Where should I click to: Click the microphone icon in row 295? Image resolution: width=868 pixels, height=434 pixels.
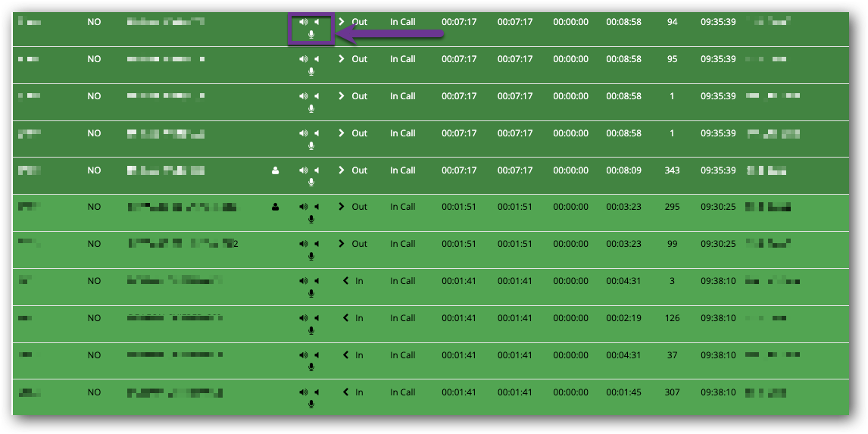pos(311,219)
